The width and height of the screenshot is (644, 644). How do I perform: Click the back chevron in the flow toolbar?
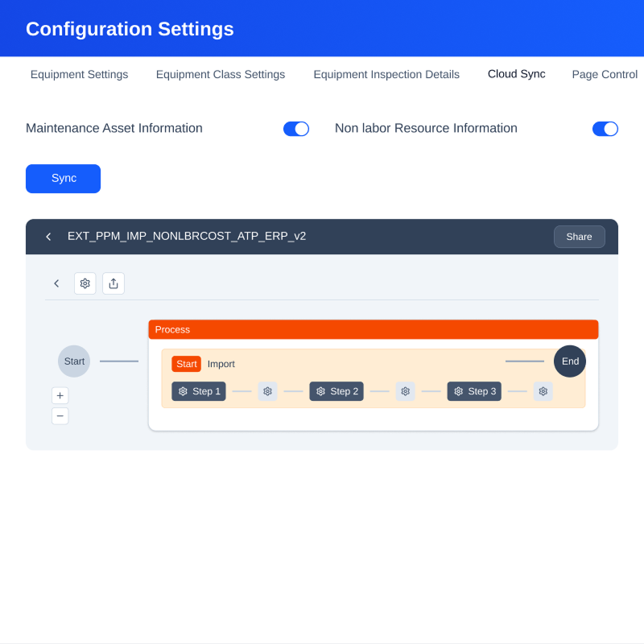pyautogui.click(x=56, y=283)
